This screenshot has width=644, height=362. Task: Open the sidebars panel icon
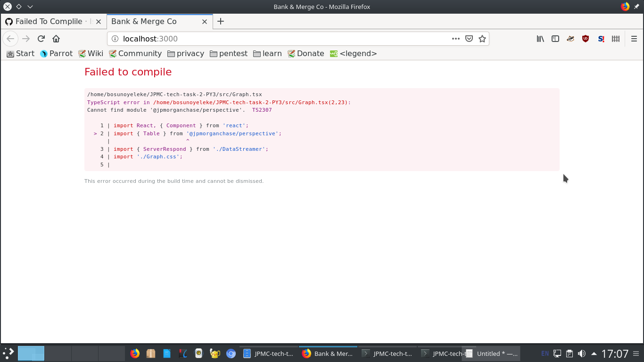(x=555, y=39)
